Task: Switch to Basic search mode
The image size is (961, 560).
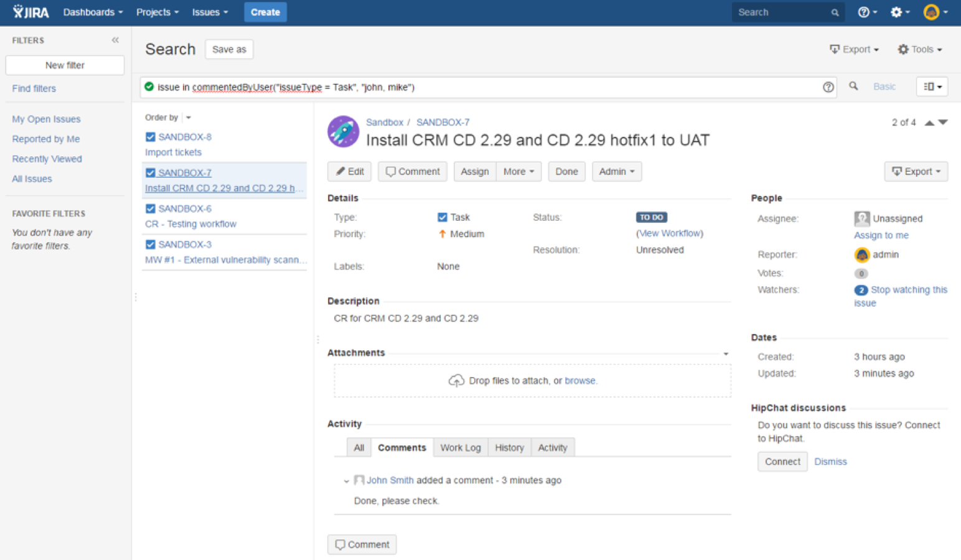Action: (x=884, y=86)
